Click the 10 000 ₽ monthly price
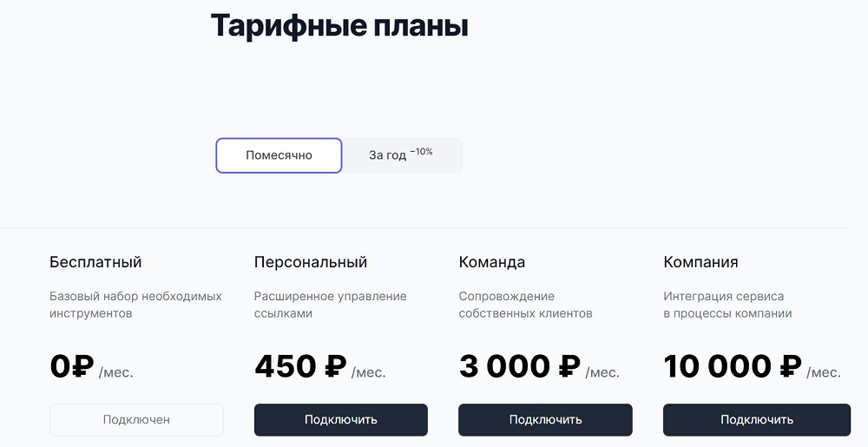This screenshot has width=868, height=447. click(x=752, y=367)
